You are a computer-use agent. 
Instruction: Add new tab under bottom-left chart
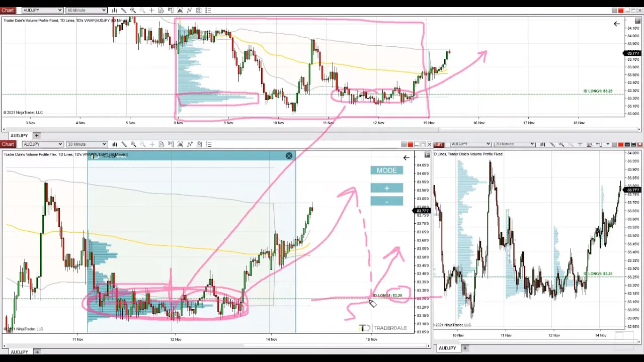point(36,352)
